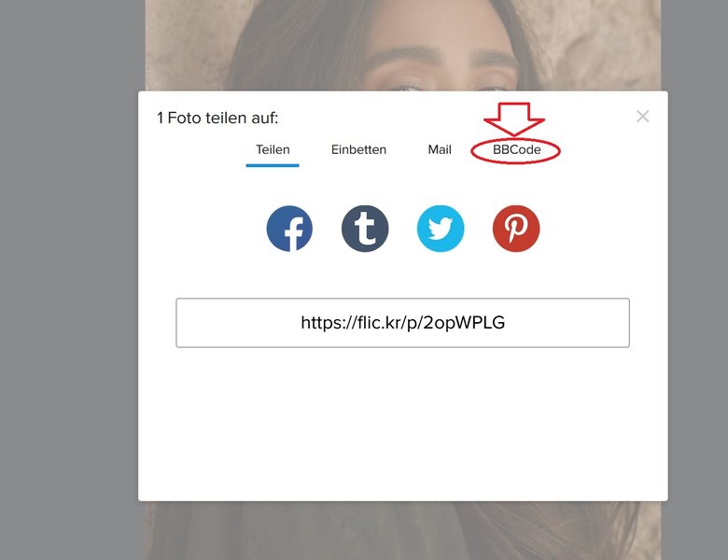
Task: Select the Teilen tab
Action: tap(273, 149)
